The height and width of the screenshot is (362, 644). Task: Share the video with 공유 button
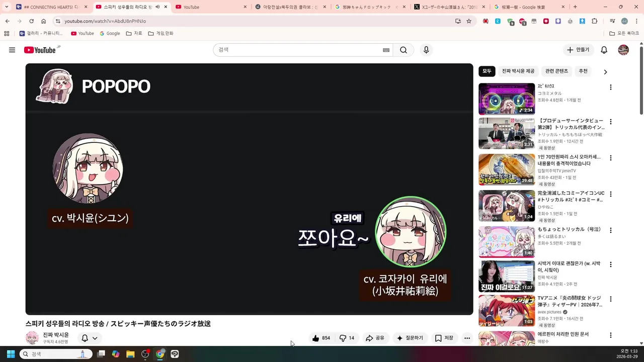click(x=375, y=338)
